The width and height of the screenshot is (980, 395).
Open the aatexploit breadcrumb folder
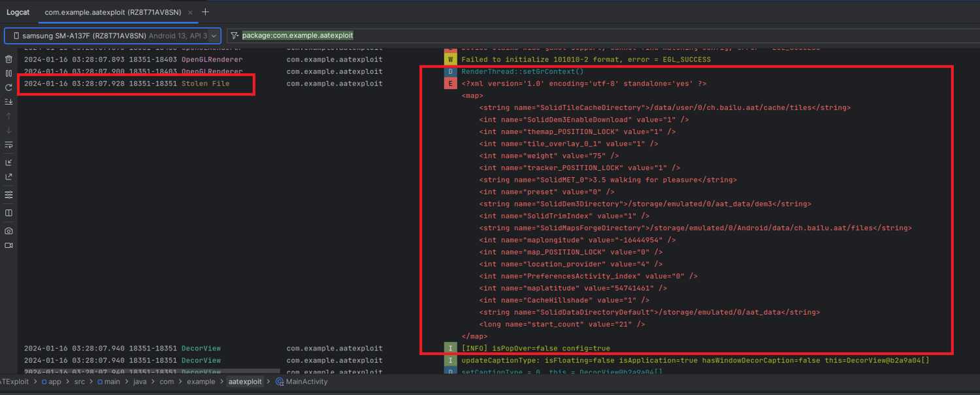[x=245, y=382]
